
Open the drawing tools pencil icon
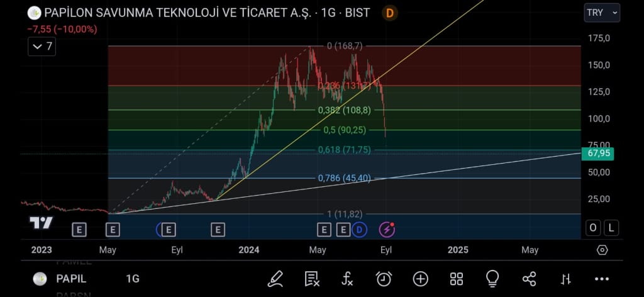pos(275,279)
